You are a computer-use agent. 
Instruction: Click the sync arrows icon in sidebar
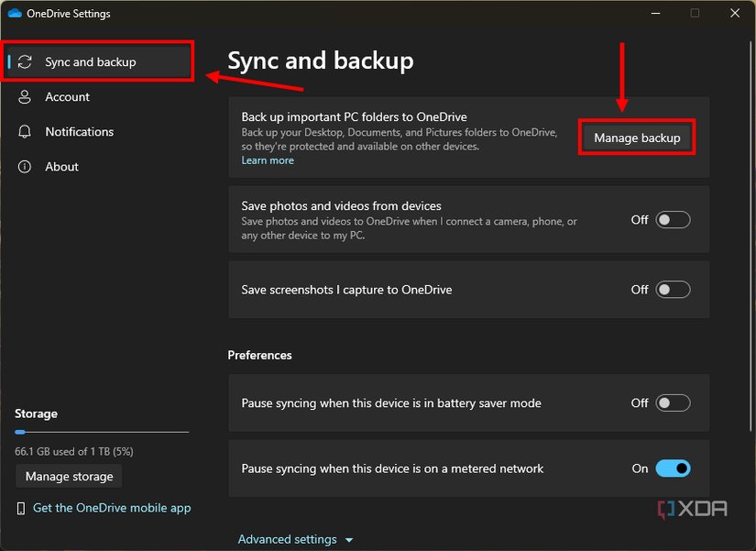point(25,61)
